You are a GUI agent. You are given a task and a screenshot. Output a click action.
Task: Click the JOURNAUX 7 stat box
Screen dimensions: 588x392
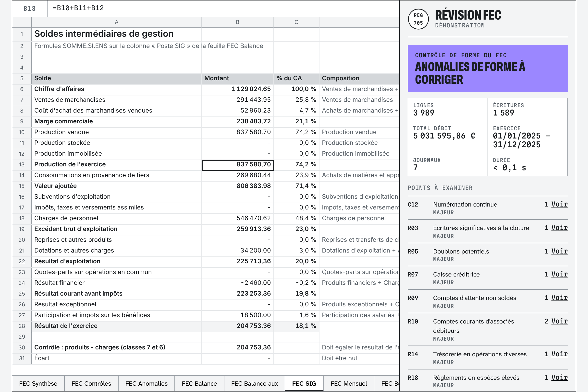tap(448, 164)
